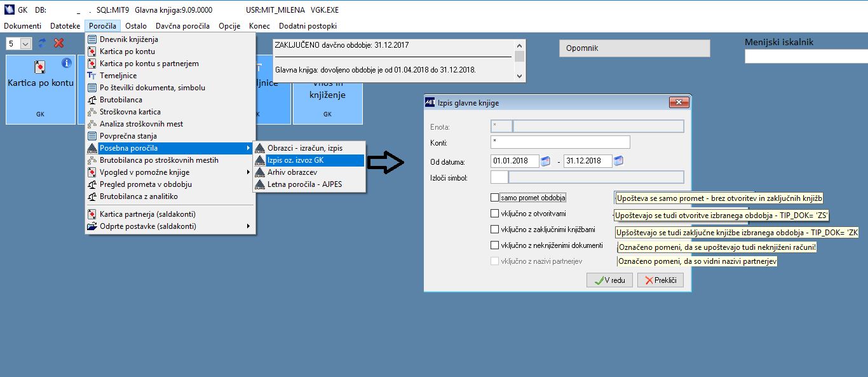This screenshot has height=377, width=868.
Task: Open calendar picker next to 01.01.2018
Action: [545, 161]
